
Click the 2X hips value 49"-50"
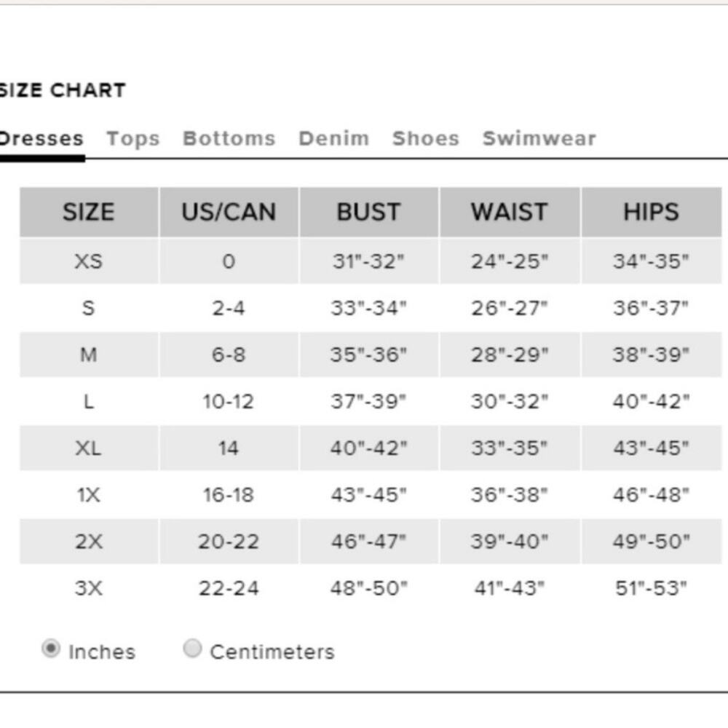652,542
